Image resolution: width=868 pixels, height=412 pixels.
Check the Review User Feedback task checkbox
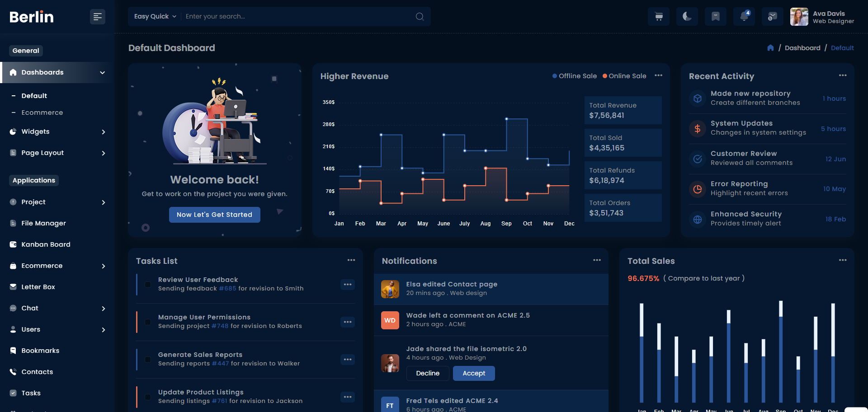point(148,285)
